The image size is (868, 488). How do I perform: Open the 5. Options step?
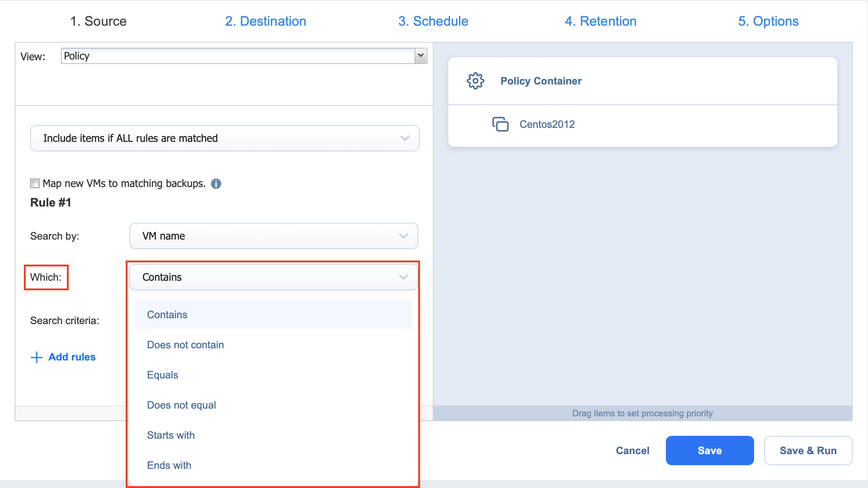(768, 21)
